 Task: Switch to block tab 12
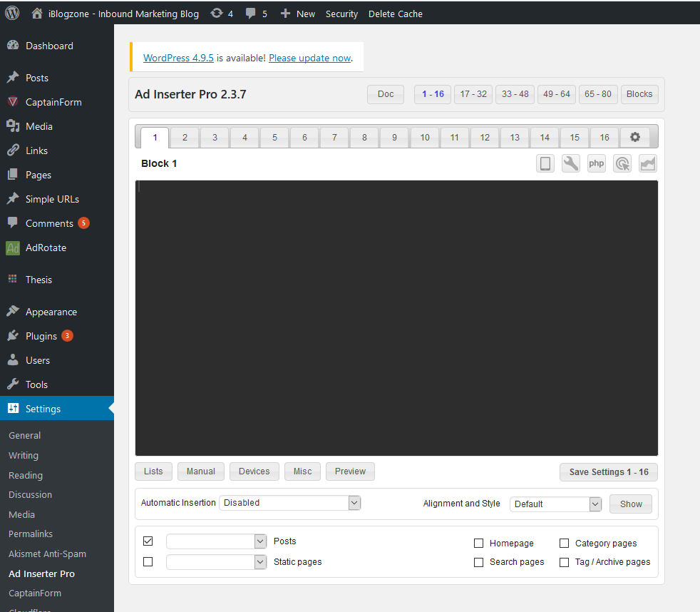pyautogui.click(x=485, y=138)
